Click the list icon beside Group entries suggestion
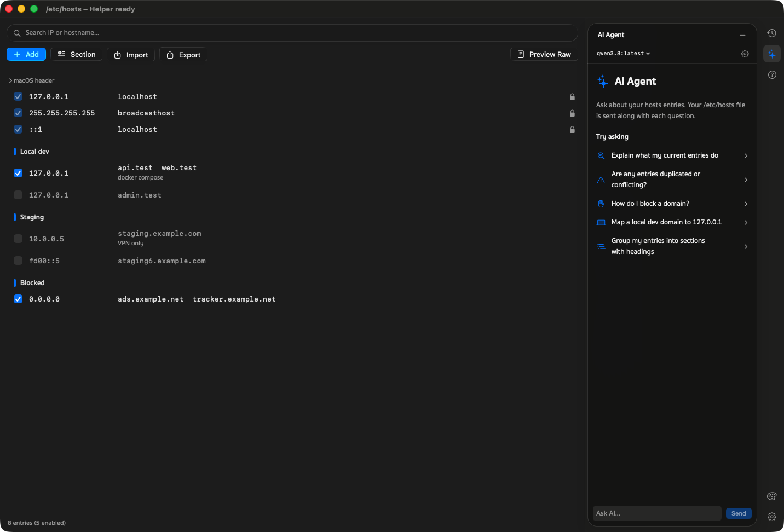Screen dimensions: 784x532 [x=601, y=246]
